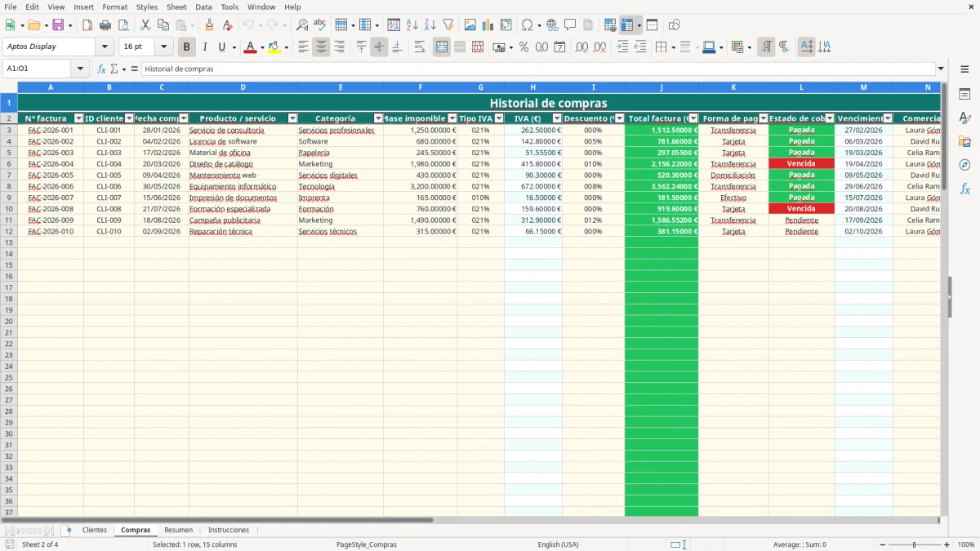
Task: Adjust the zoom slider
Action: [915, 544]
